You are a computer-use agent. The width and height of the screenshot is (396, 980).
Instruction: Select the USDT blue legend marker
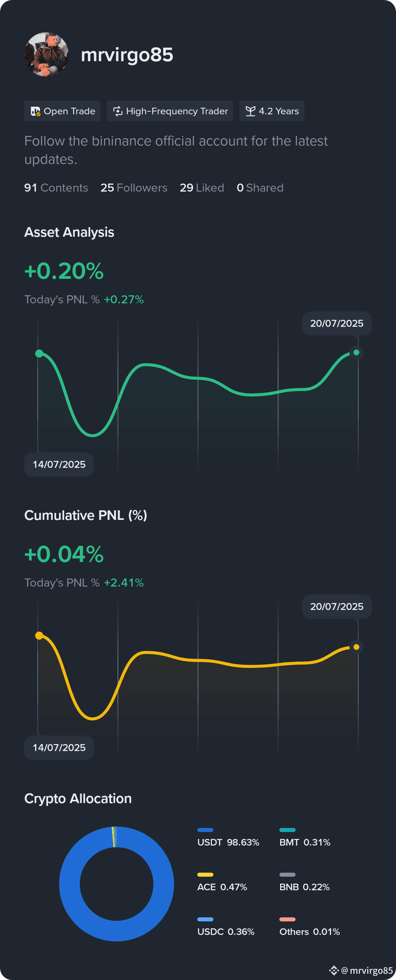click(x=205, y=830)
